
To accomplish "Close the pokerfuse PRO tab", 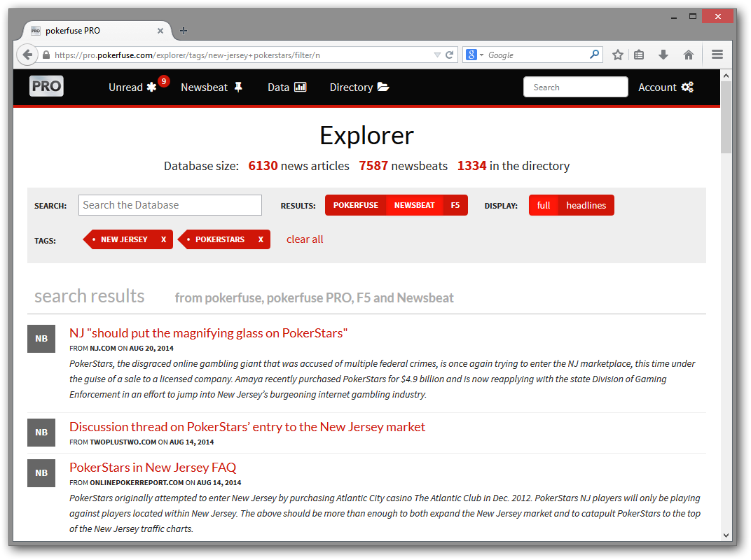I will coord(160,31).
